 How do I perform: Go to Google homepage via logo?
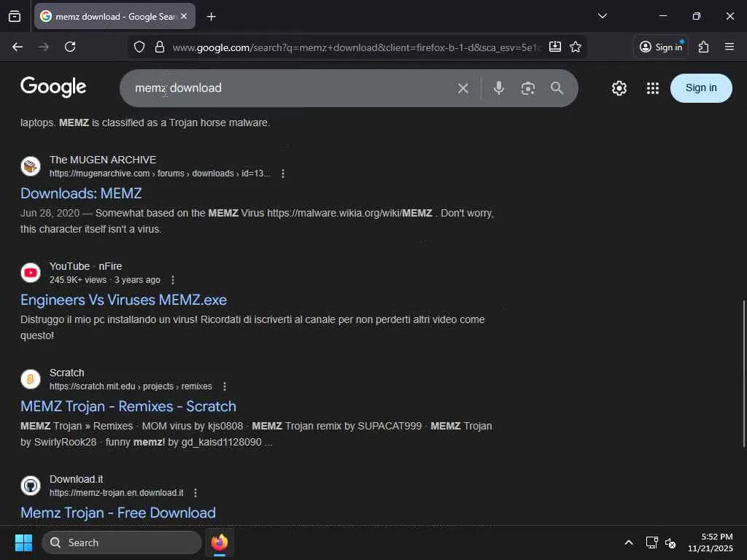[53, 87]
